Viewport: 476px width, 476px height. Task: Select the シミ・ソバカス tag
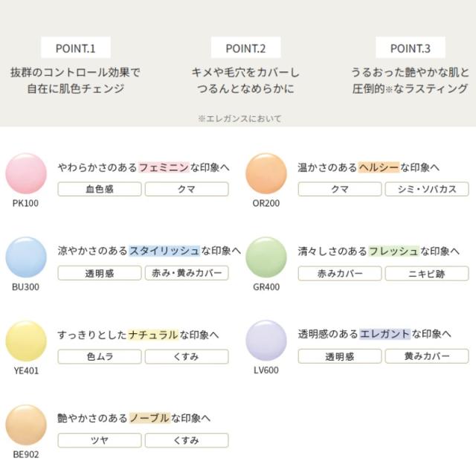pos(427,189)
